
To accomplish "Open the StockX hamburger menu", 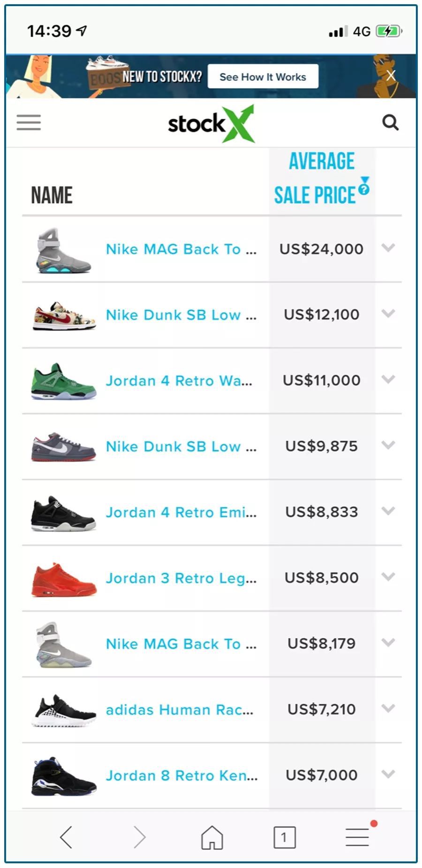I will tap(29, 123).
